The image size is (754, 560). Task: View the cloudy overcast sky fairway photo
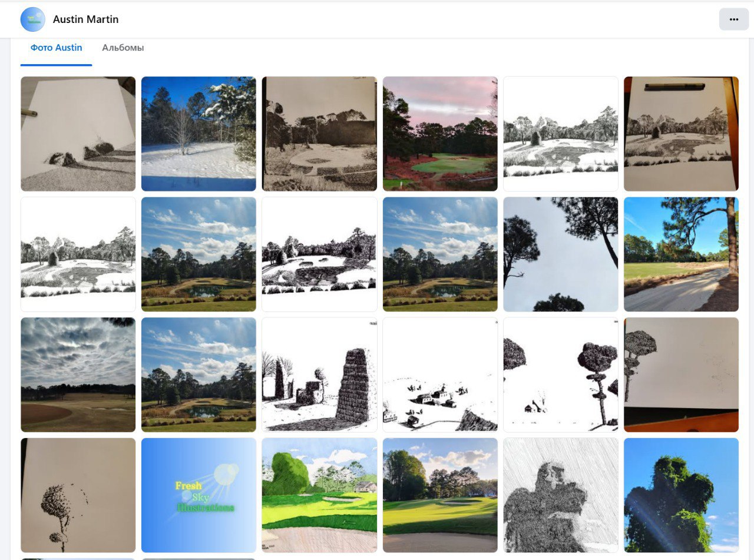(x=78, y=375)
